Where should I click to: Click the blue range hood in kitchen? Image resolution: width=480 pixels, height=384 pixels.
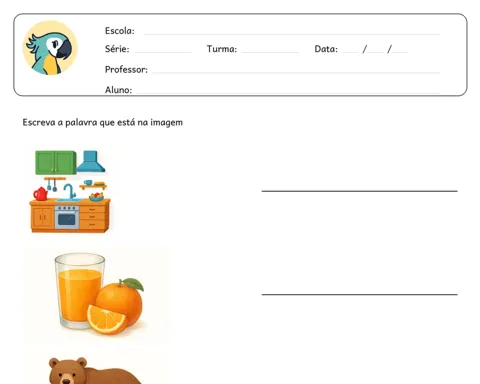coord(90,161)
